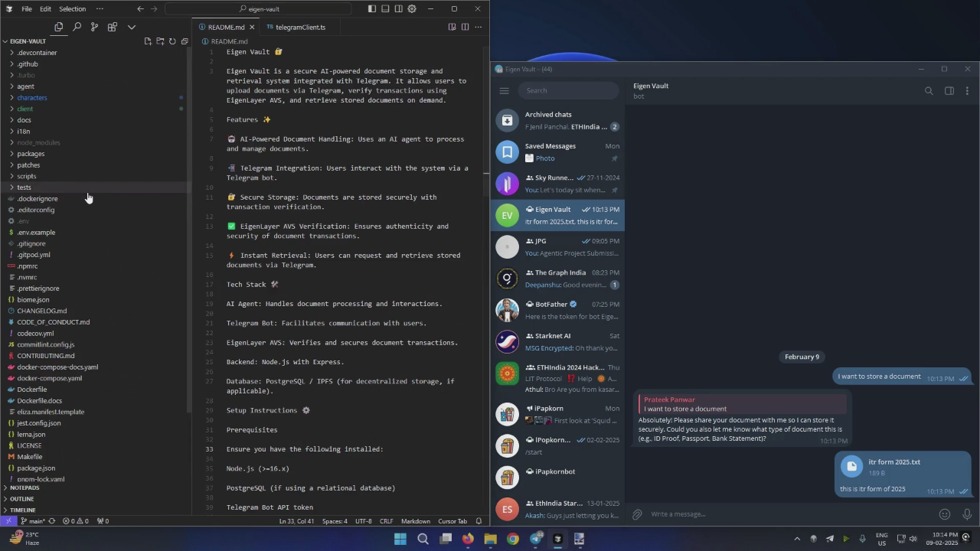Screen dimensions: 980x551
Task: Click New Folder icon in explorer header
Action: [x=160, y=41]
